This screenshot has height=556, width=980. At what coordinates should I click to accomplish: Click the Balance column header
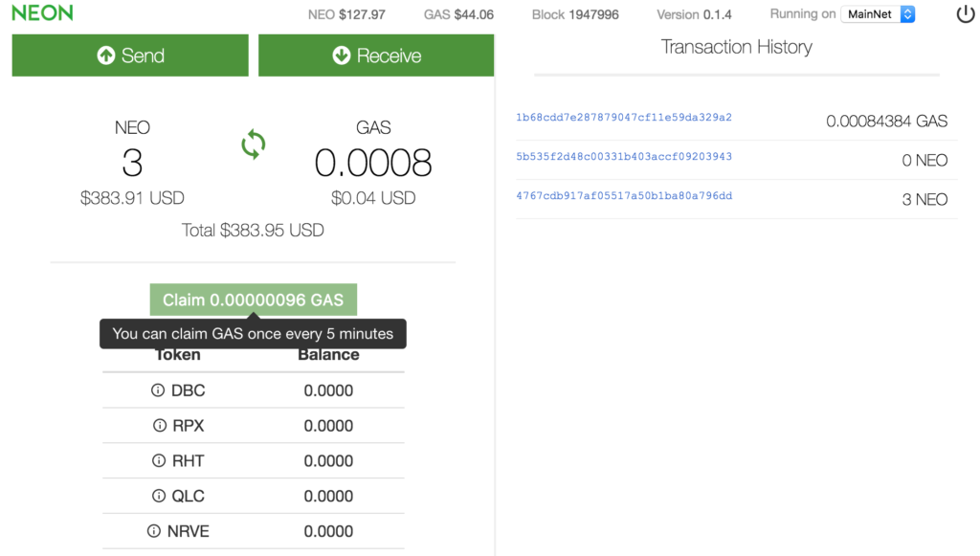(328, 355)
